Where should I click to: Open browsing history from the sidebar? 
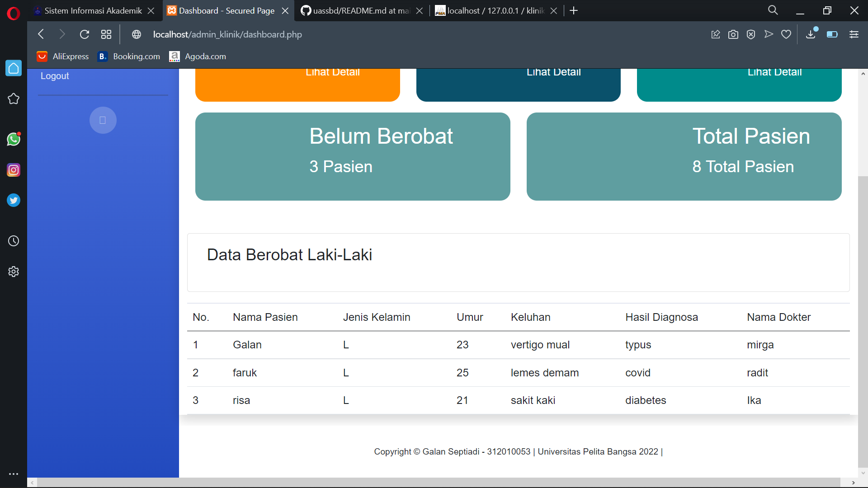click(x=14, y=241)
